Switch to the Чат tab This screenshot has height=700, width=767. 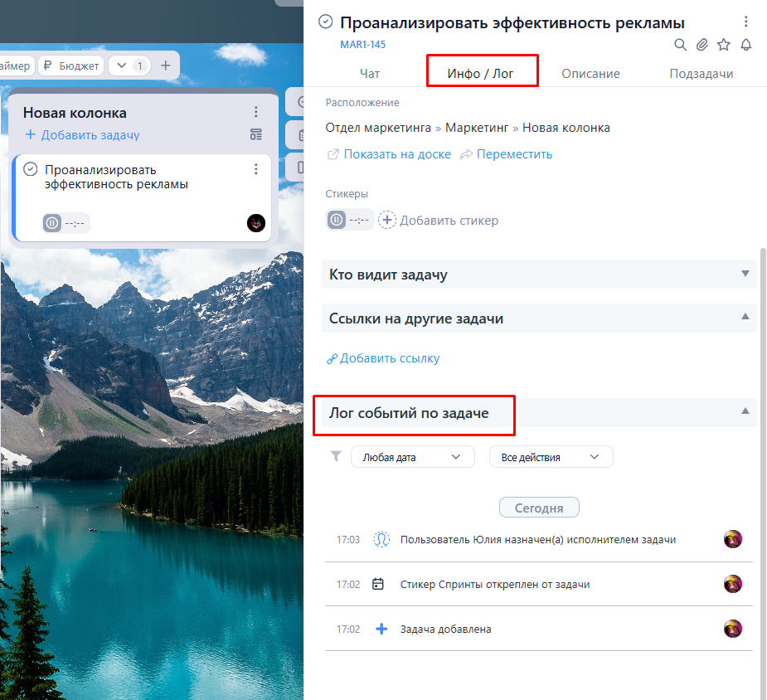pos(370,73)
